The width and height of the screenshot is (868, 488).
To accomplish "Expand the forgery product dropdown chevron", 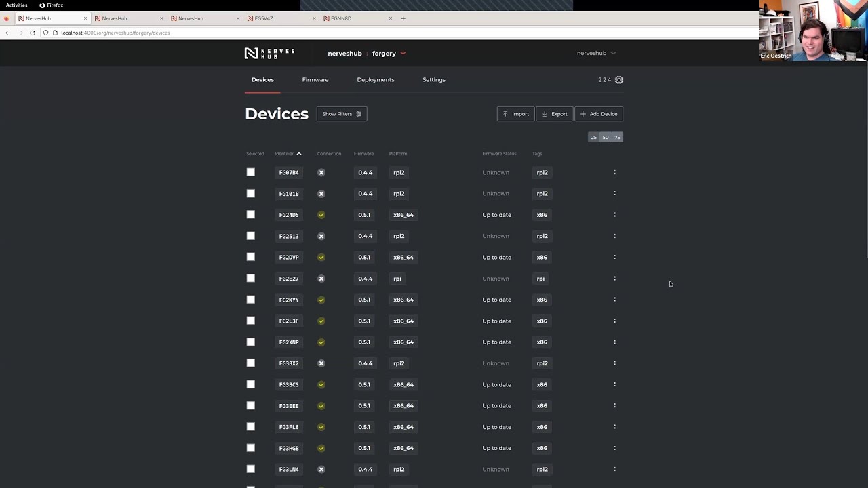I will [403, 53].
